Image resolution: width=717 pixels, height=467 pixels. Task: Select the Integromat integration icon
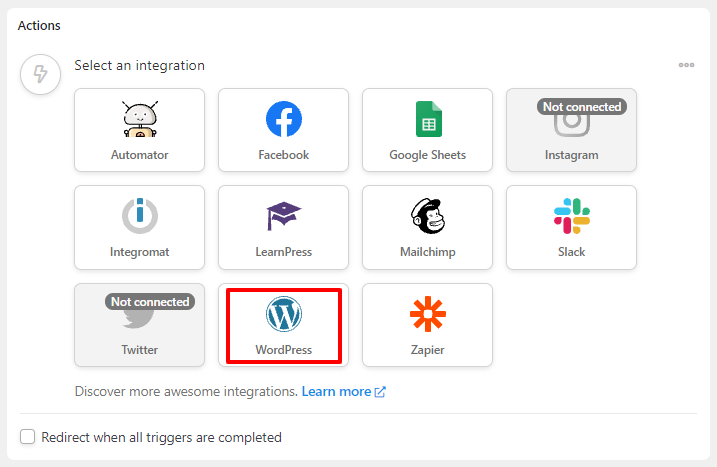click(x=139, y=216)
